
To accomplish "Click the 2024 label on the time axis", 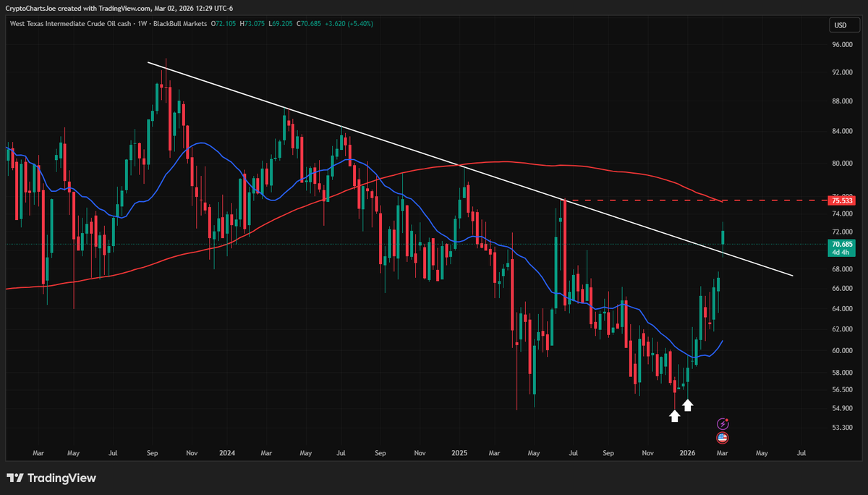I will click(227, 453).
